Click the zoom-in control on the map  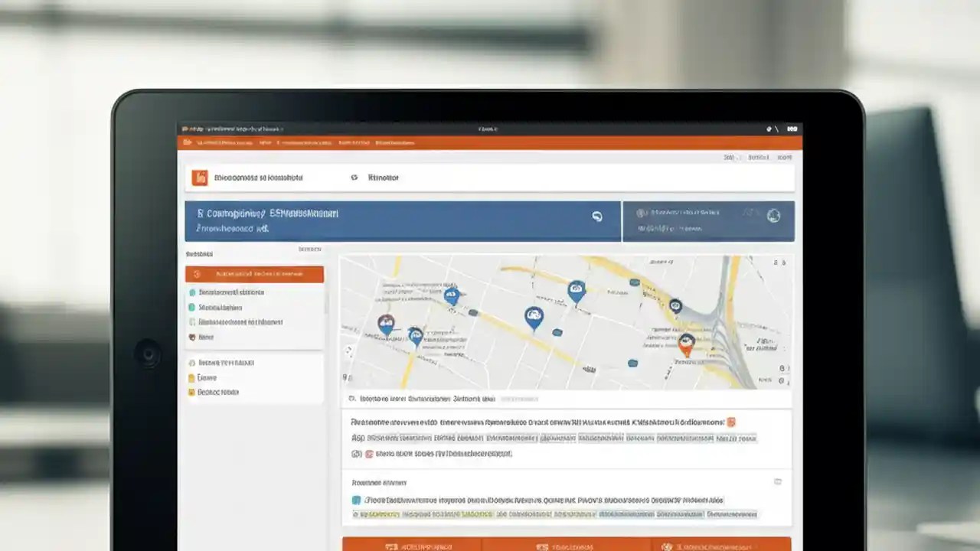point(782,368)
